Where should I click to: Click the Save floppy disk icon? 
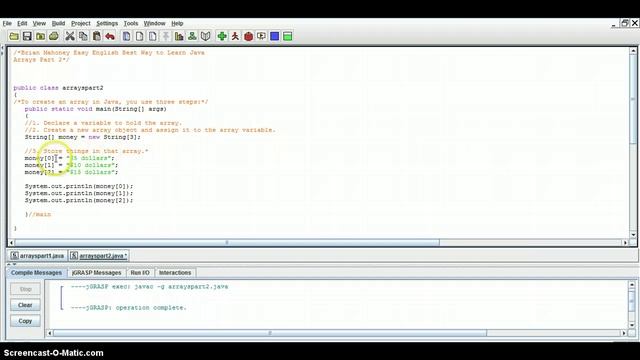[x=27, y=36]
